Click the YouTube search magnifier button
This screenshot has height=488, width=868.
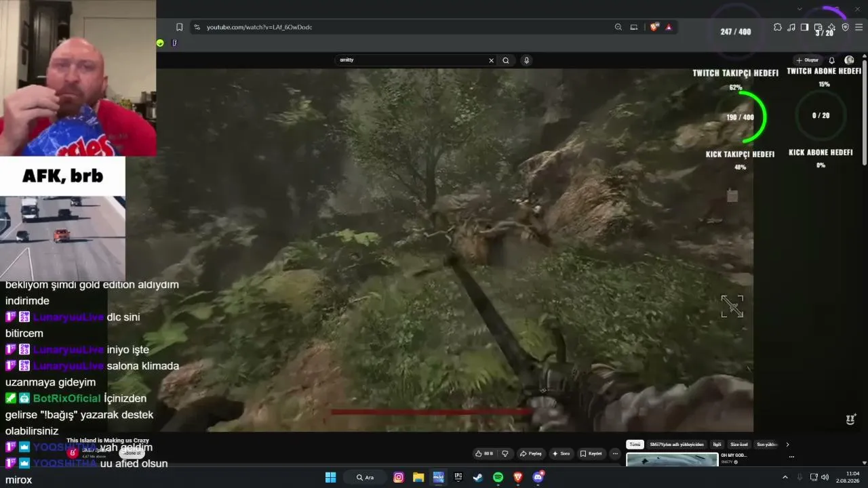tap(506, 60)
